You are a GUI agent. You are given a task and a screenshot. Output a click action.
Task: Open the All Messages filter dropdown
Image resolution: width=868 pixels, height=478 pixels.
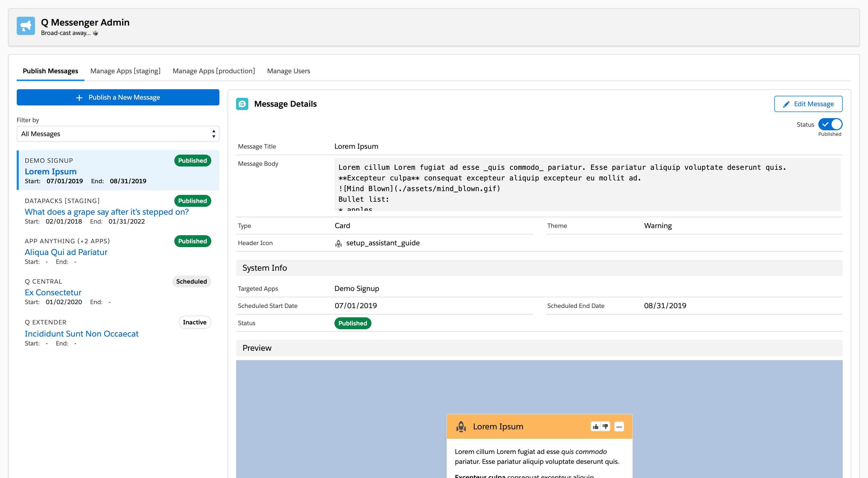point(118,134)
